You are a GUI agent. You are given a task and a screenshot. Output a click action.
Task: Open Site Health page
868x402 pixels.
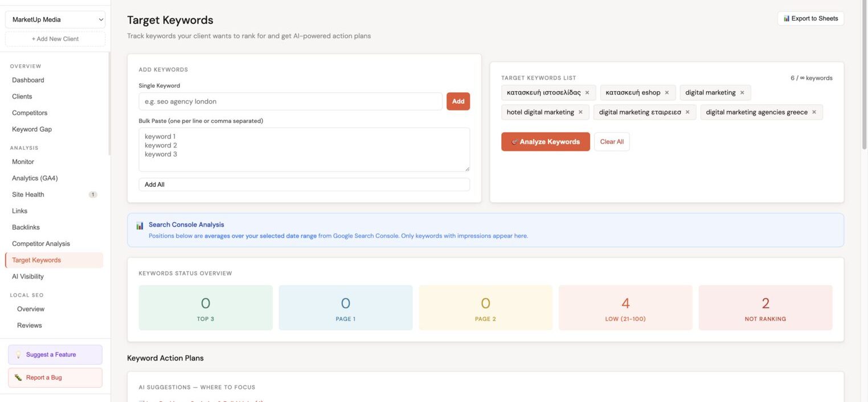point(28,195)
